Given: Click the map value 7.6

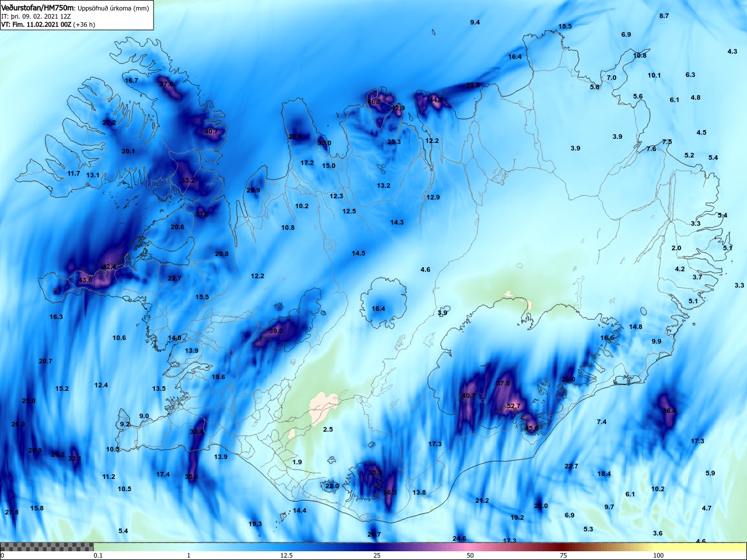Looking at the screenshot, I should tap(651, 149).
